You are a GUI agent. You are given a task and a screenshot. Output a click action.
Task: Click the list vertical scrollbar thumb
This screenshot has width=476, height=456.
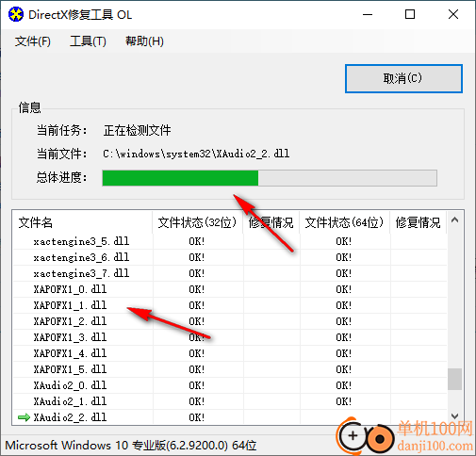pos(454,379)
